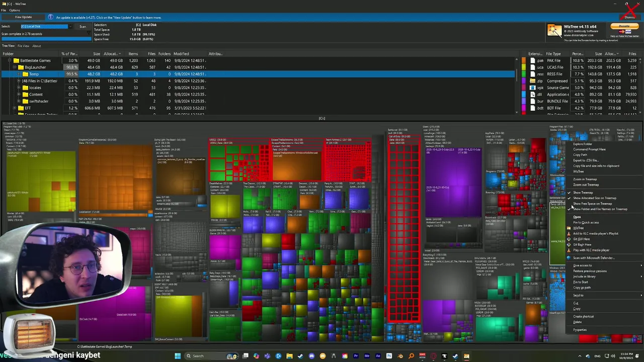Switch to the About tab
644x362 pixels.
pos(37,46)
